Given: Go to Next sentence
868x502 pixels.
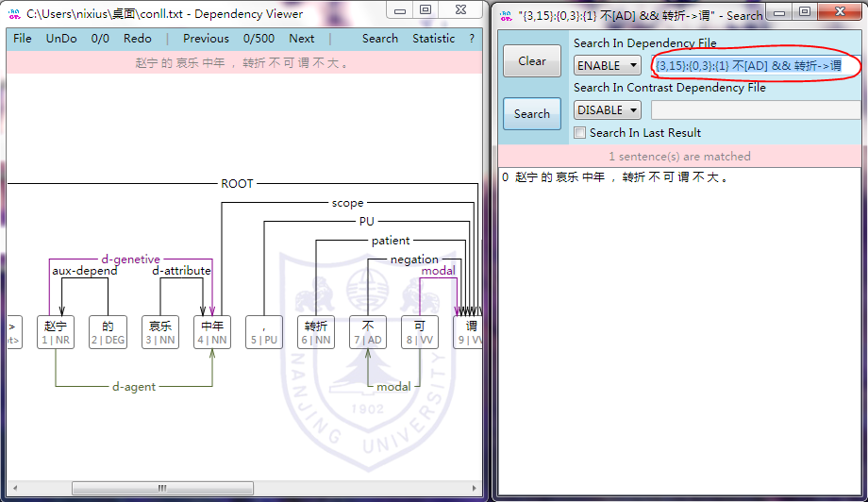Looking at the screenshot, I should 302,39.
